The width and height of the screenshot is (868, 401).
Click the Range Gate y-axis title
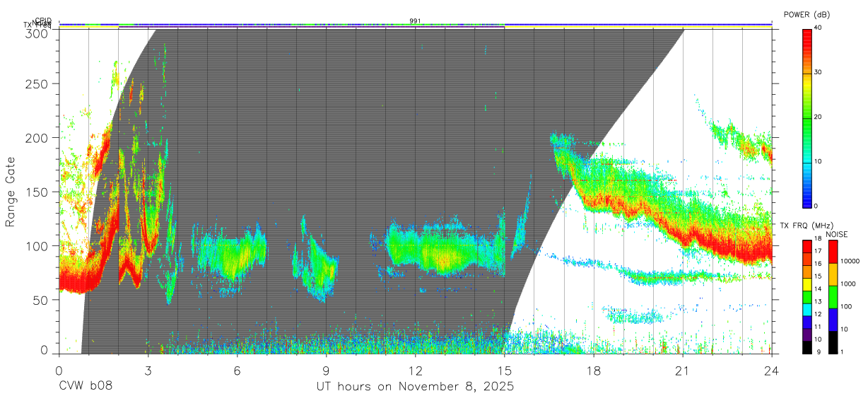point(11,192)
